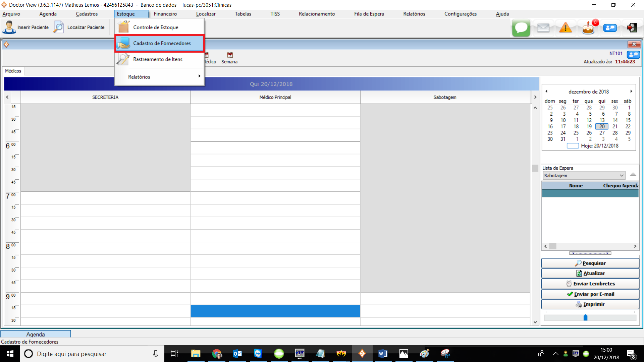Image resolution: width=644 pixels, height=362 pixels.
Task: Select day 21 in the calendar
Action: [614, 126]
